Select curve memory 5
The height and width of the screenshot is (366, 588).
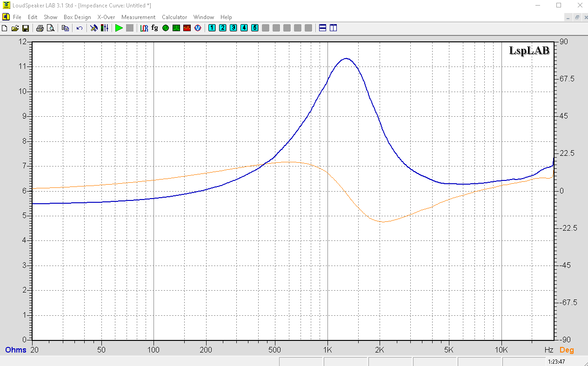point(255,28)
